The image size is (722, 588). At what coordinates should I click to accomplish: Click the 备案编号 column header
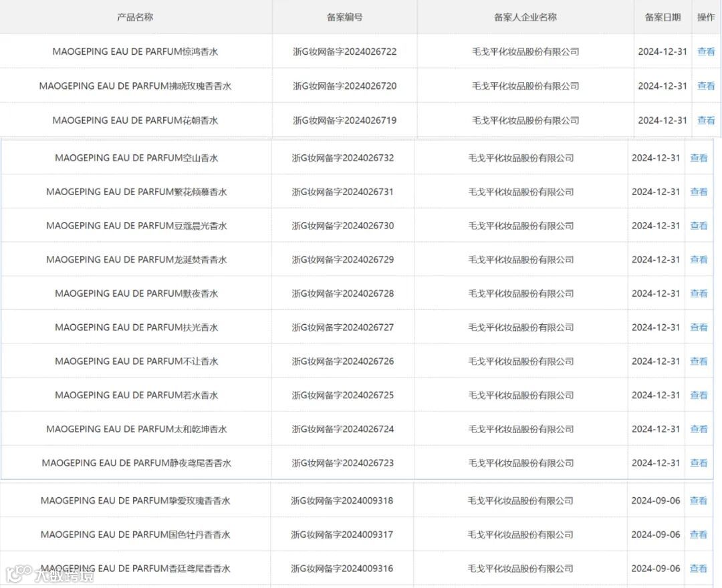tap(345, 17)
